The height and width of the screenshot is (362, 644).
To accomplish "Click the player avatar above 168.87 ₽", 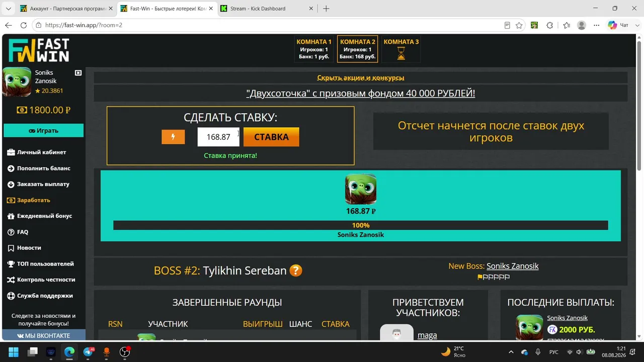I will point(361,189).
